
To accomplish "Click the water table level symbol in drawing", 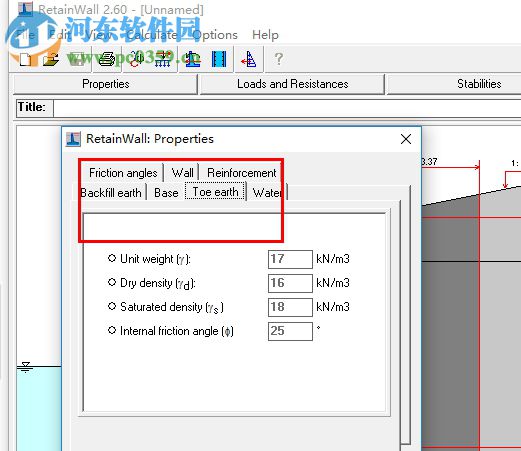I will point(26,367).
